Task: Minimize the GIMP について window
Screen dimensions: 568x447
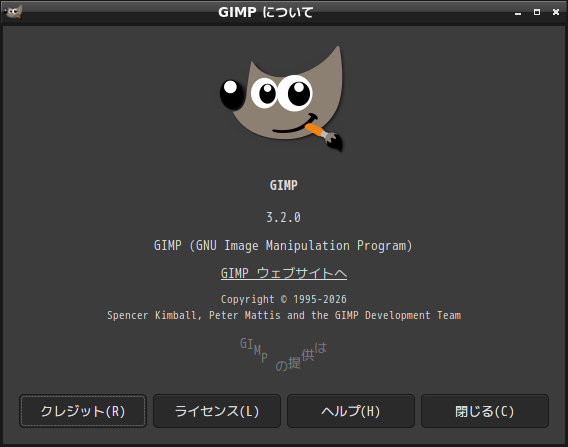Action: coord(518,13)
